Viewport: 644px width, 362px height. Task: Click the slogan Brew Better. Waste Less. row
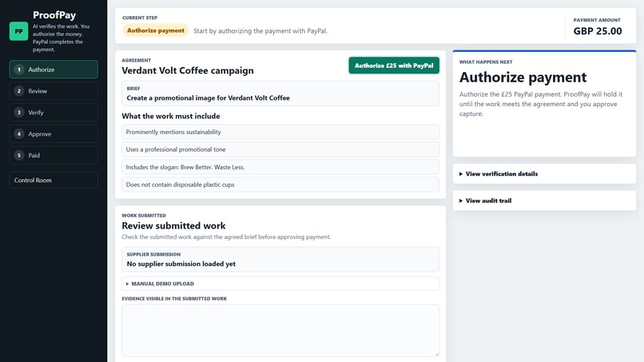(x=280, y=167)
